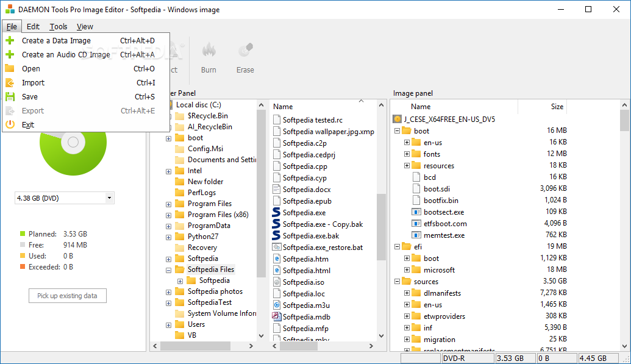631x364 pixels.
Task: Click the Softpedia.mdb database icon
Action: pyautogui.click(x=276, y=317)
